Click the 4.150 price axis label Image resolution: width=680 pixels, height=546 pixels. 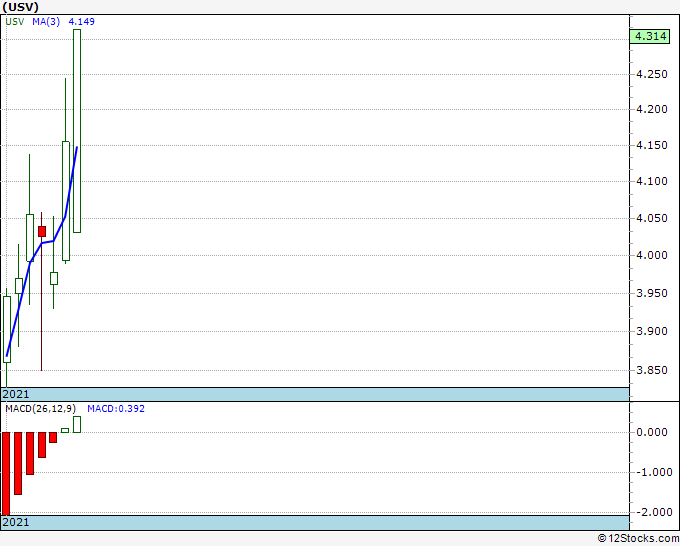(x=651, y=145)
